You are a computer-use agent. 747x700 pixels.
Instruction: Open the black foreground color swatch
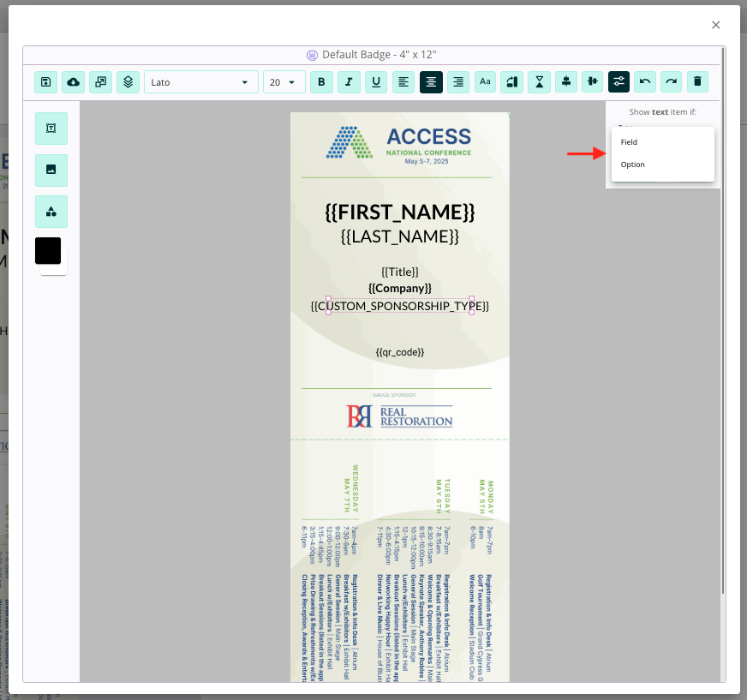[48, 251]
